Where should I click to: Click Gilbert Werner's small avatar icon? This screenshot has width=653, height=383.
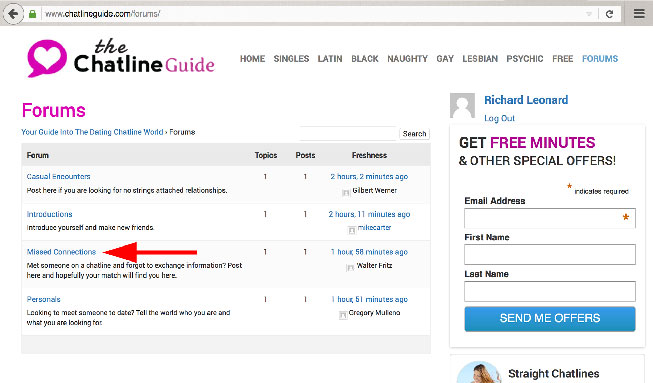(x=346, y=192)
